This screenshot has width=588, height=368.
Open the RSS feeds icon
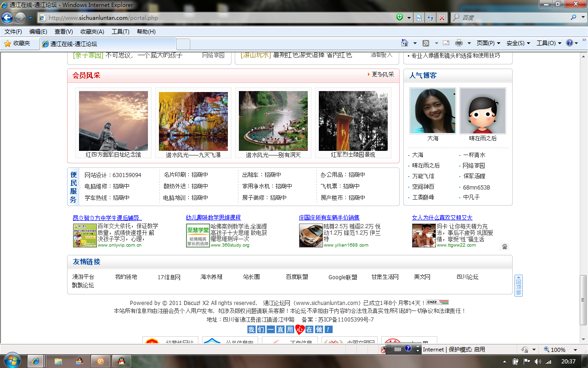426,43
